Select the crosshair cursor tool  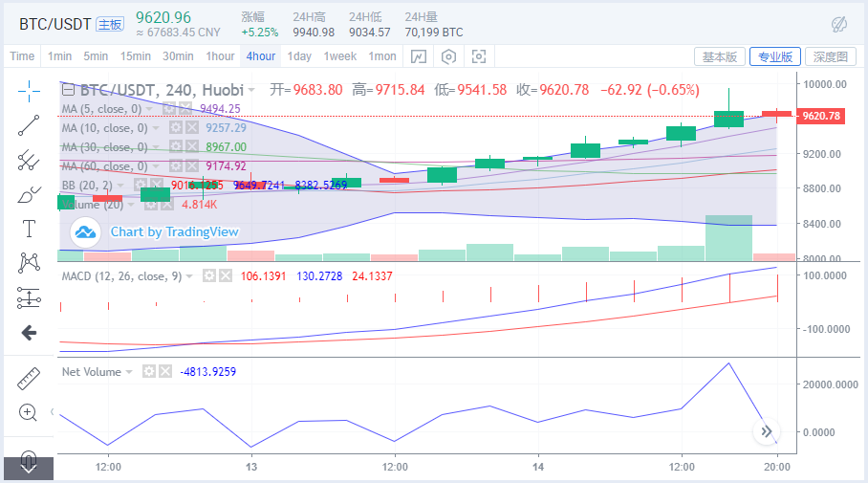point(29,92)
